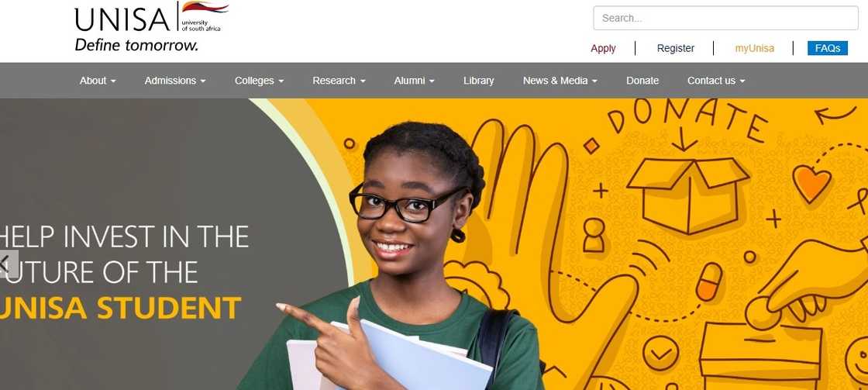Select Donate in the navigation bar

coord(642,81)
